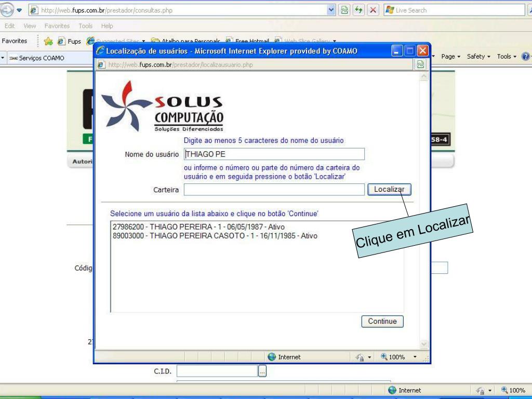The width and height of the screenshot is (532, 399).
Task: Select user THIAGO PEREIRA 27986200
Action: pos(198,227)
